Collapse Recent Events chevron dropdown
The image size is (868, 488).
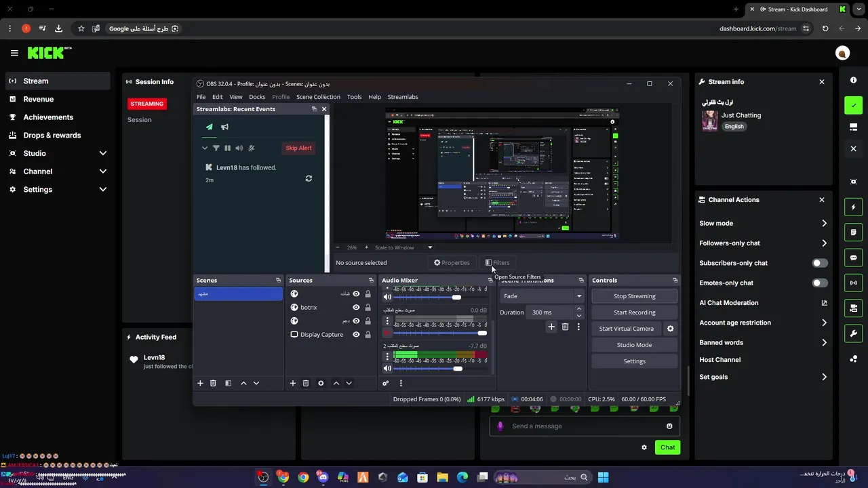[205, 148]
